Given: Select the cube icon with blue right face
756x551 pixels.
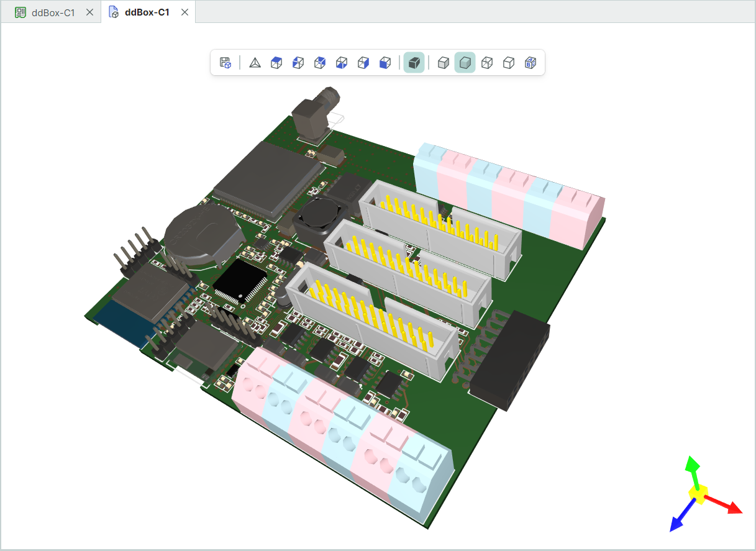Looking at the screenshot, I should (x=363, y=62).
